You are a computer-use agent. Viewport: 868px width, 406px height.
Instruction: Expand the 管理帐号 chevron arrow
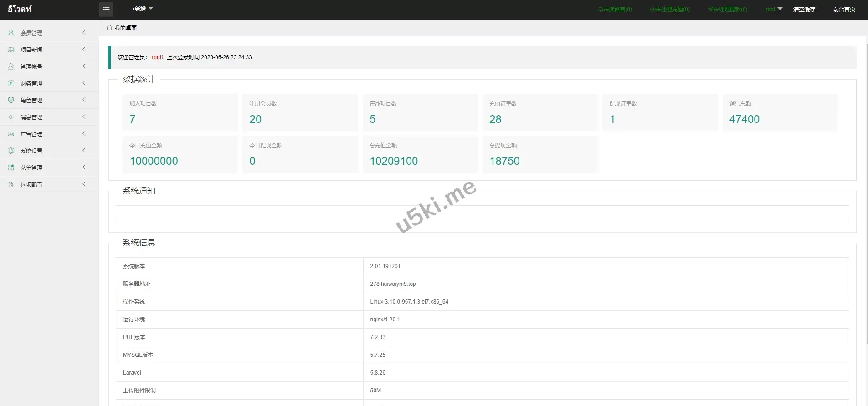tap(84, 66)
